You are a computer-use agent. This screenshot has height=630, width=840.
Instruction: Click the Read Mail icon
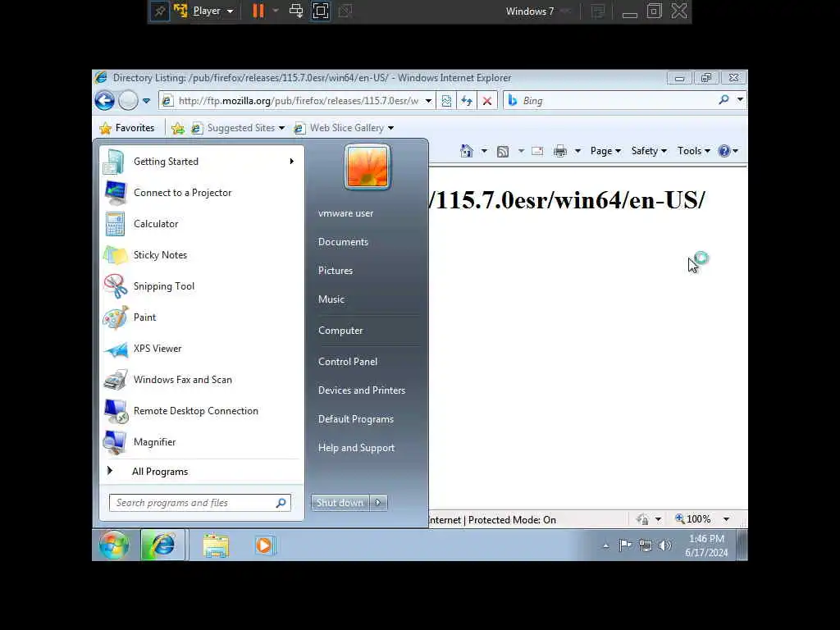click(537, 151)
